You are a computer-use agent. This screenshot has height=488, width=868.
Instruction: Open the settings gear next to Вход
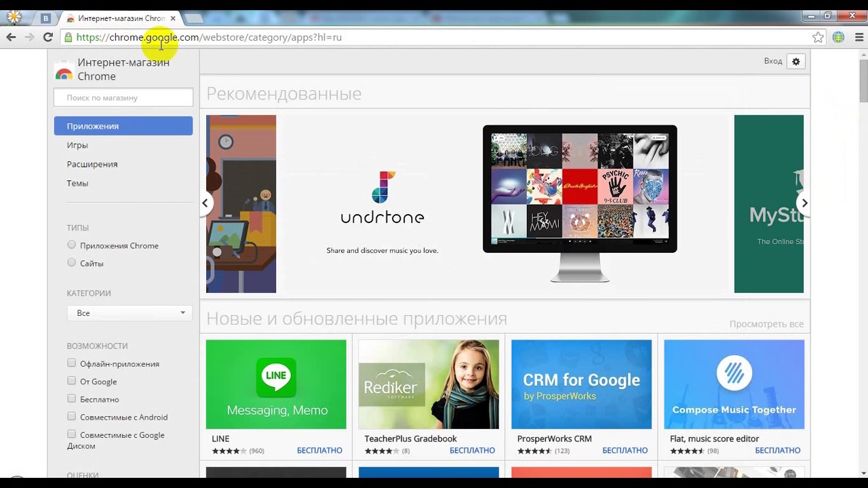pos(796,61)
